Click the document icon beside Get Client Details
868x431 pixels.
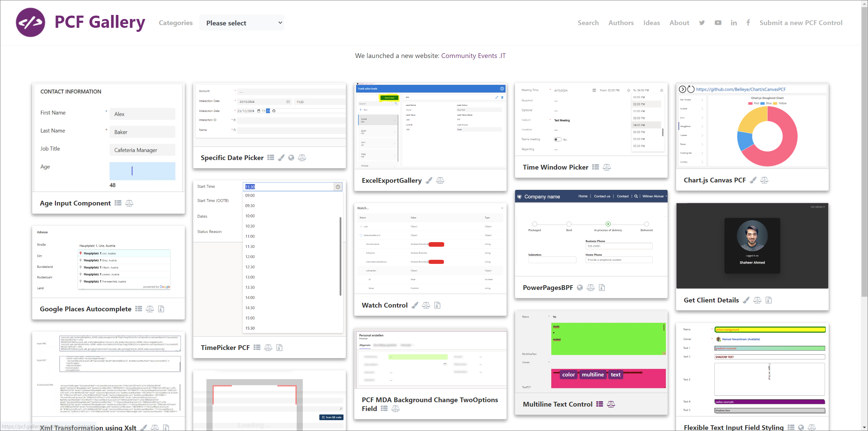click(769, 300)
